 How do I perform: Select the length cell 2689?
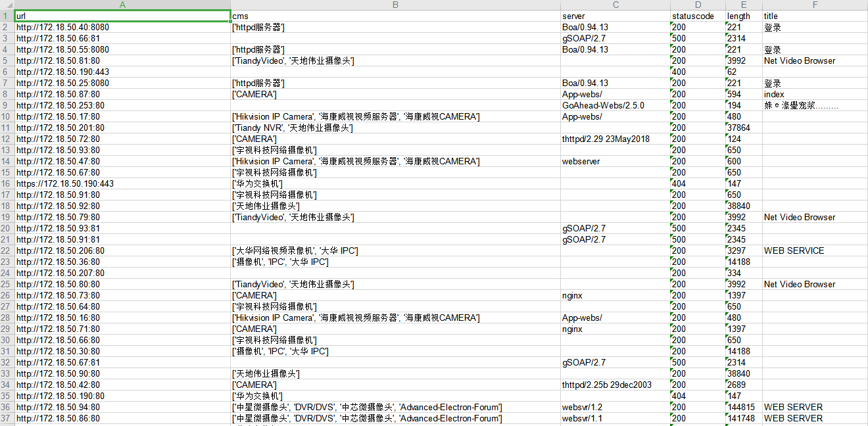744,385
